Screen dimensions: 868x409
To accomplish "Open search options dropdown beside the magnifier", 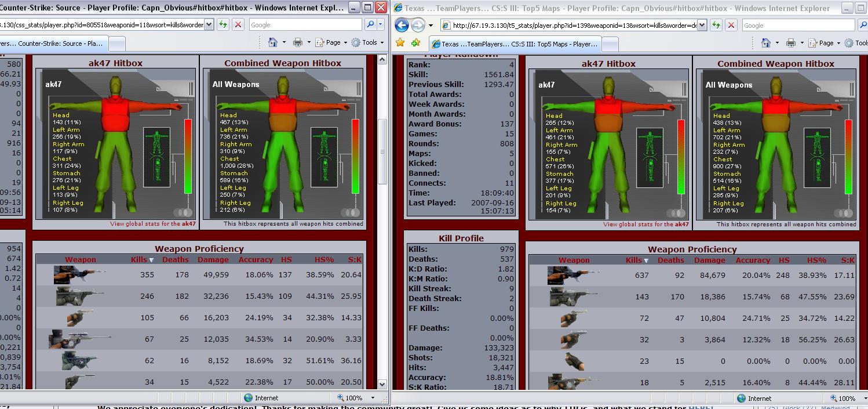I will coord(381,24).
